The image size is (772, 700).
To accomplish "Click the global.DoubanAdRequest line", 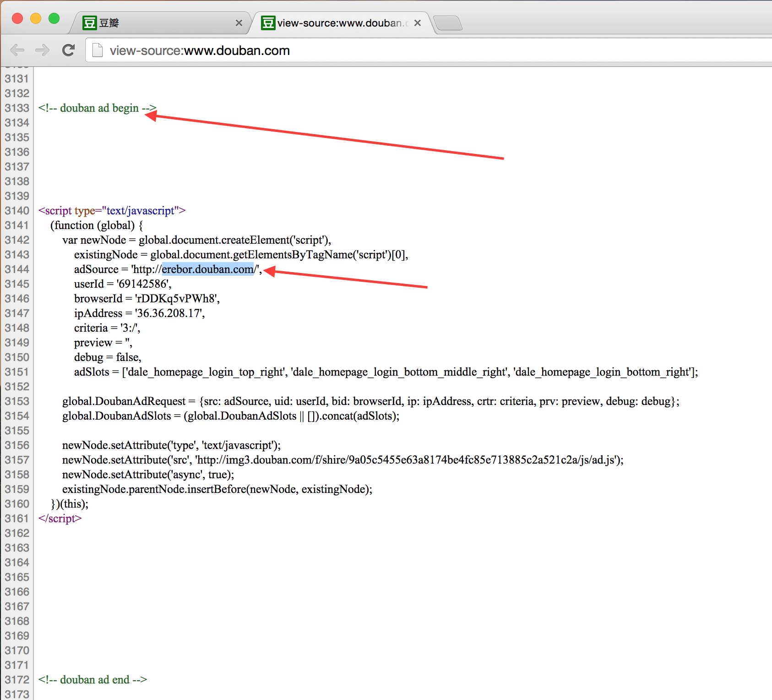I will point(371,401).
